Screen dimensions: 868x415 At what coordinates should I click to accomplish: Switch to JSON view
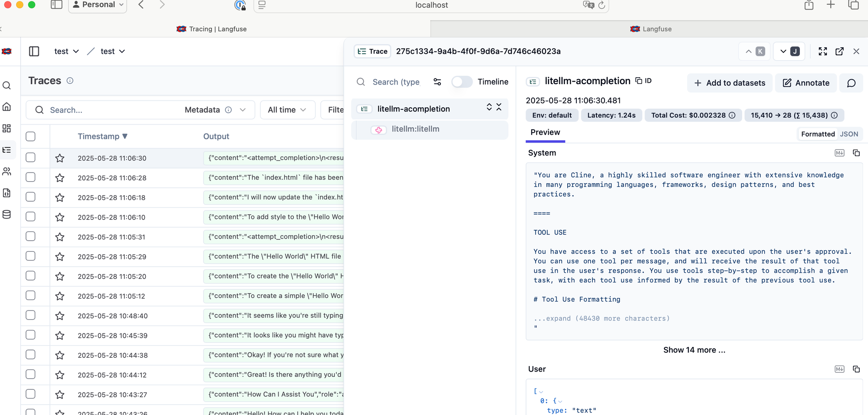click(x=849, y=134)
